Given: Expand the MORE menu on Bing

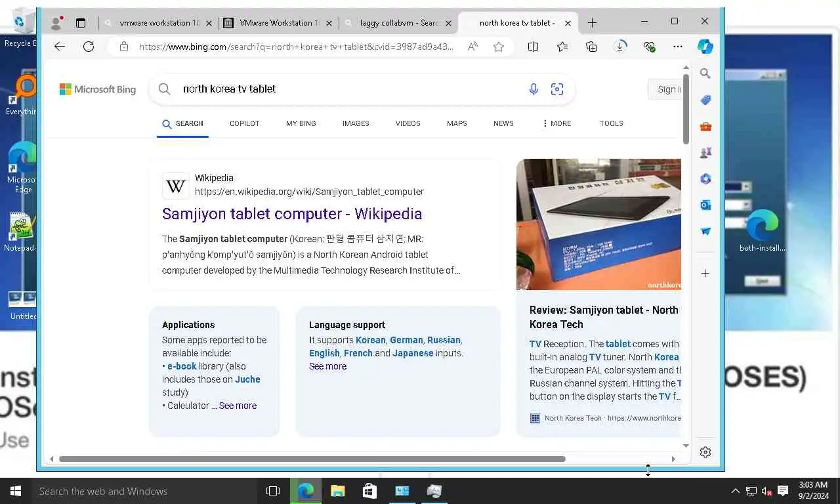Looking at the screenshot, I should tap(556, 123).
